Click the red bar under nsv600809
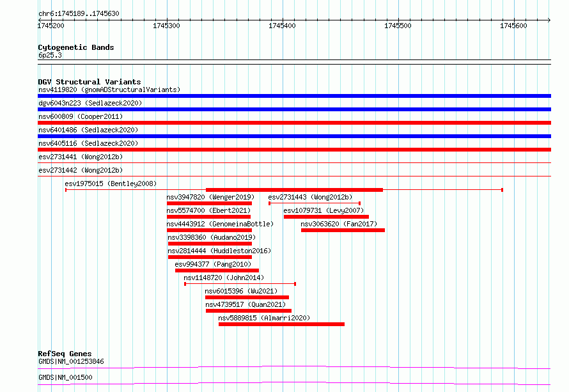The height and width of the screenshot is (392, 569). pos(294,123)
